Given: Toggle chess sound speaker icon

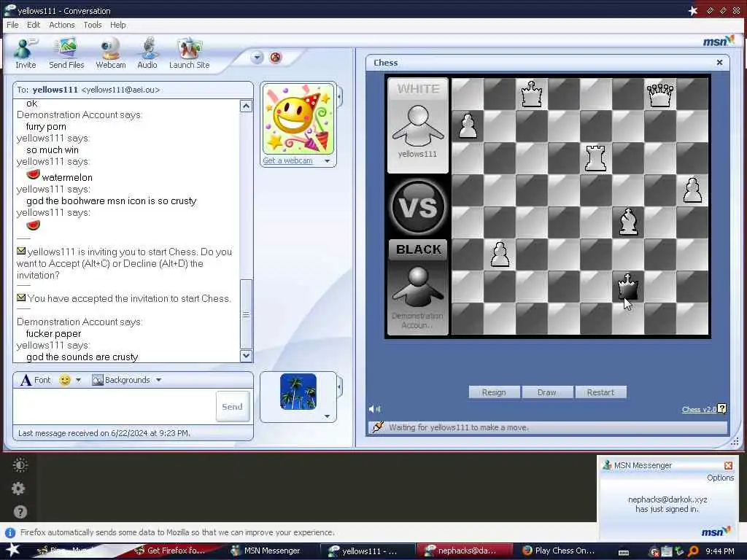Looking at the screenshot, I should [x=375, y=408].
